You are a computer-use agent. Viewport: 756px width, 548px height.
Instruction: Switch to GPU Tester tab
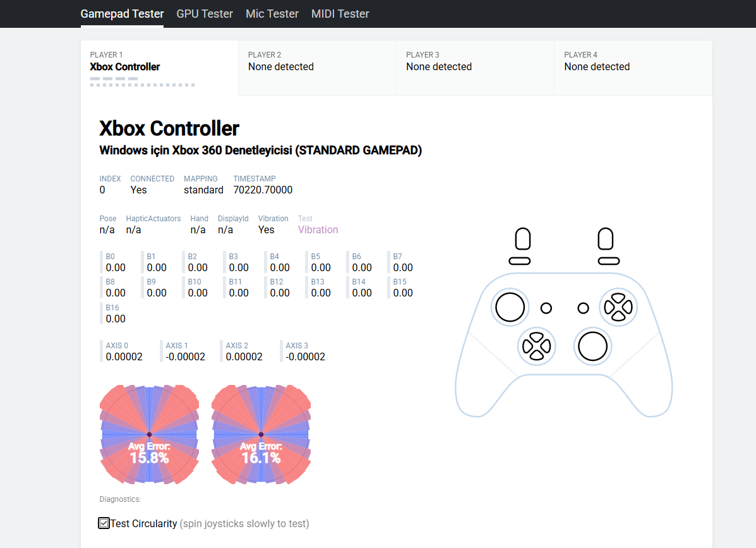click(205, 14)
